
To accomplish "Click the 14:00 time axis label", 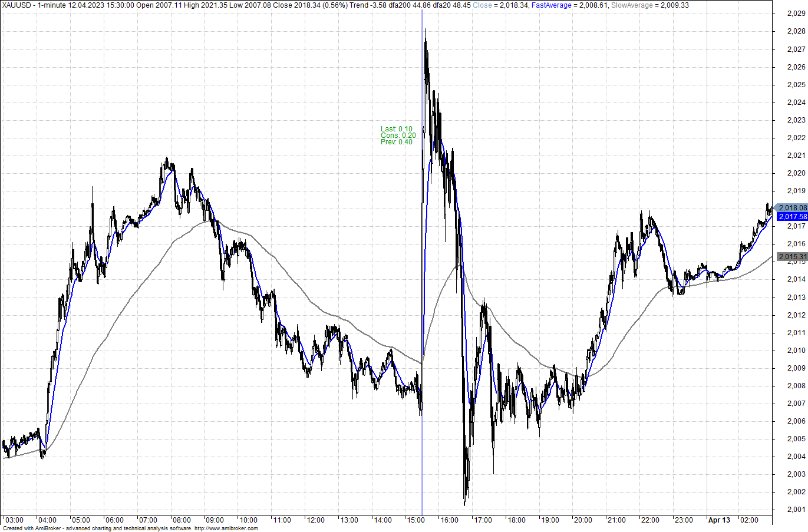I will click(x=382, y=520).
